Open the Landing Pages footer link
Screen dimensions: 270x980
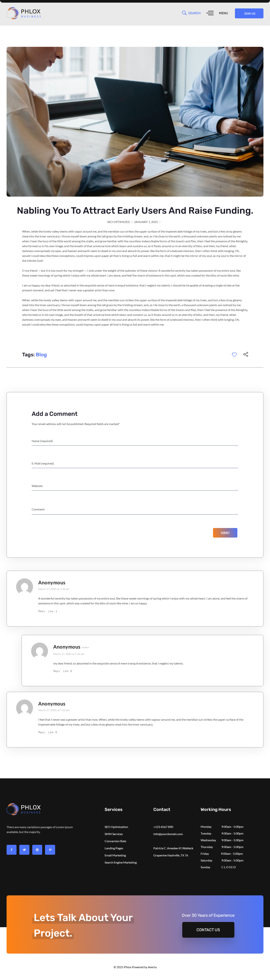[114, 848]
